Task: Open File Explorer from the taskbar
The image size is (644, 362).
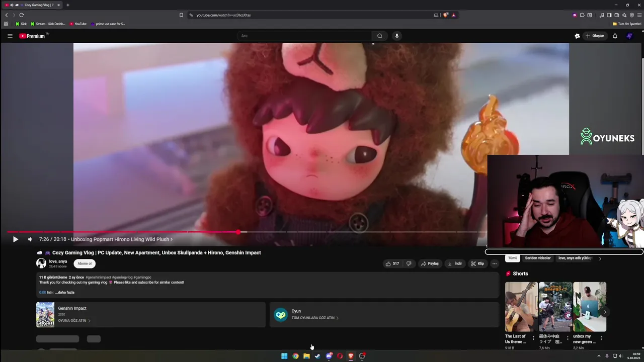Action: pos(306,356)
